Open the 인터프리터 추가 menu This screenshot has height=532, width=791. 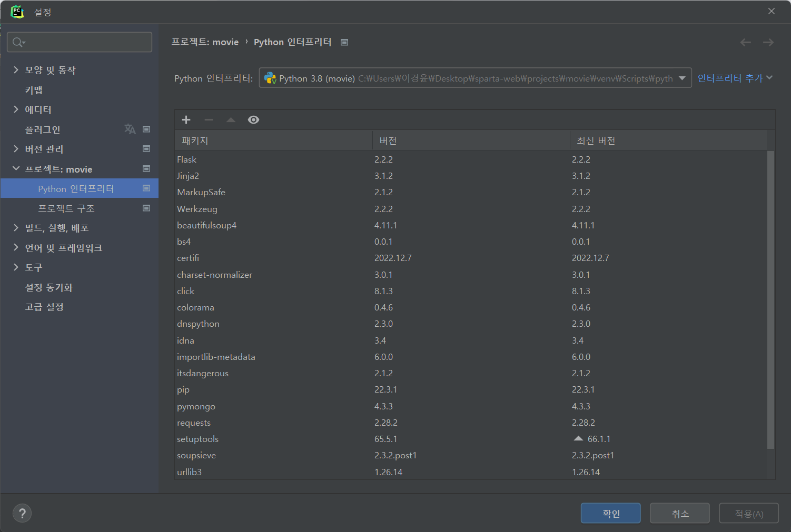tap(735, 78)
